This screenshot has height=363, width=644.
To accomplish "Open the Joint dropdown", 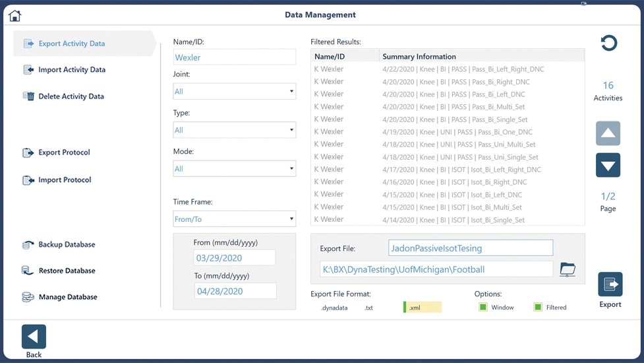I will 235,91.
